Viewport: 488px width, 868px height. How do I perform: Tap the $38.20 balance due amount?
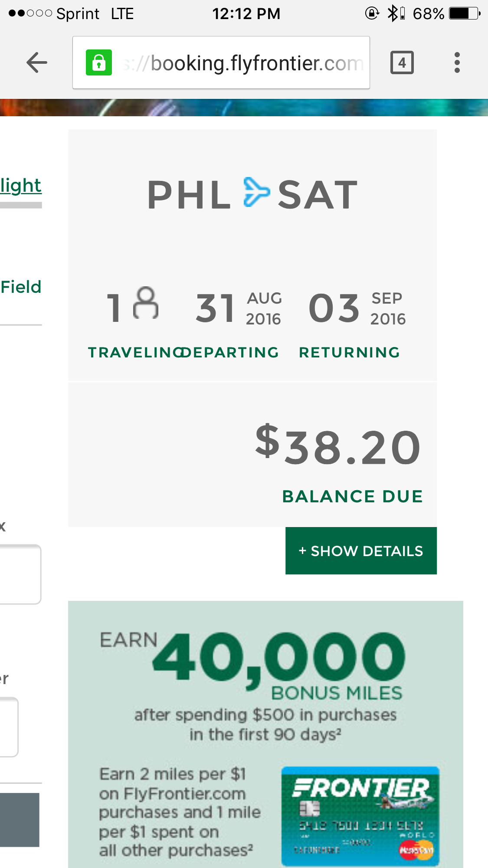pos(338,445)
